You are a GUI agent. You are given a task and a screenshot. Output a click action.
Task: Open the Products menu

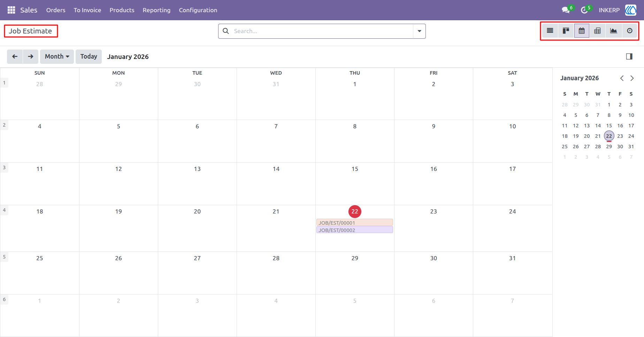122,10
